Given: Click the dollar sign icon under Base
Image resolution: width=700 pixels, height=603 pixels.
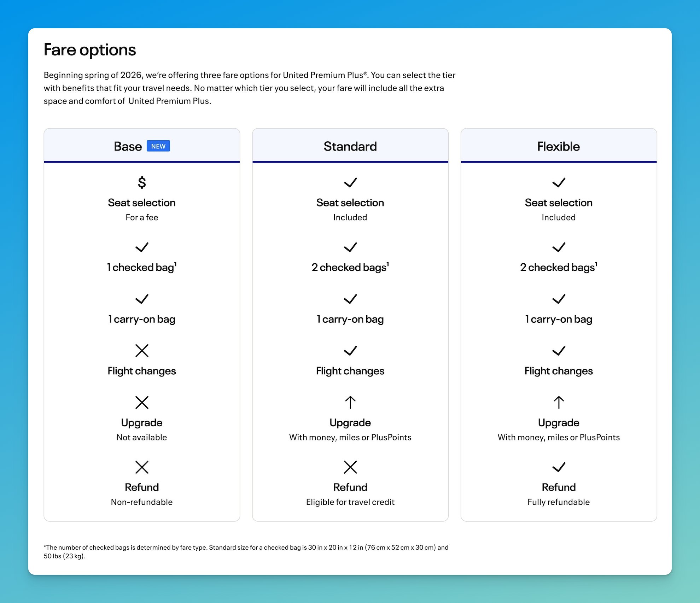Looking at the screenshot, I should coord(142,182).
